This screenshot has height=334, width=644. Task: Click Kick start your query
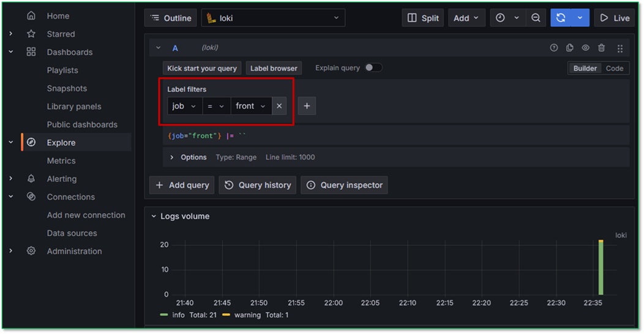(202, 68)
